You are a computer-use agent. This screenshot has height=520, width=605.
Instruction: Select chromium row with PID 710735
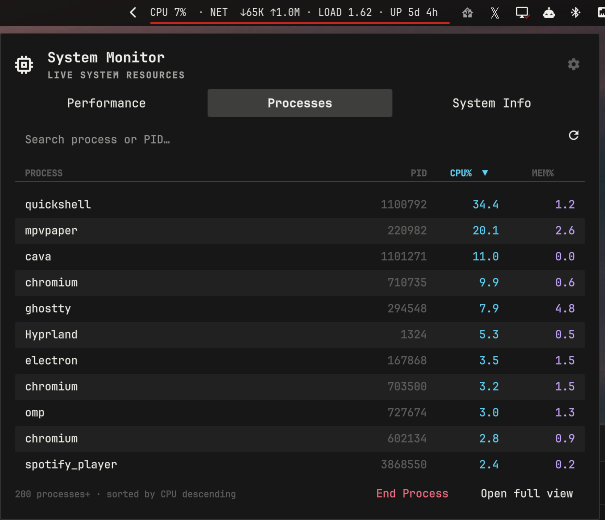point(300,283)
